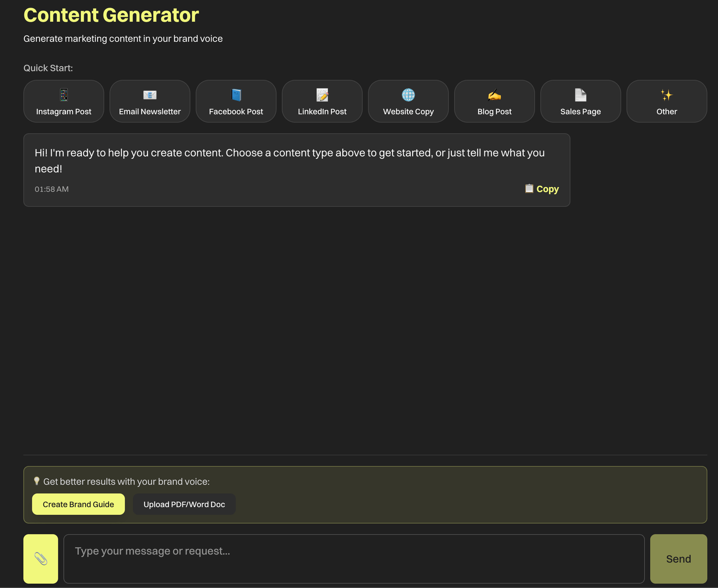Hit the Send button

tap(678, 559)
